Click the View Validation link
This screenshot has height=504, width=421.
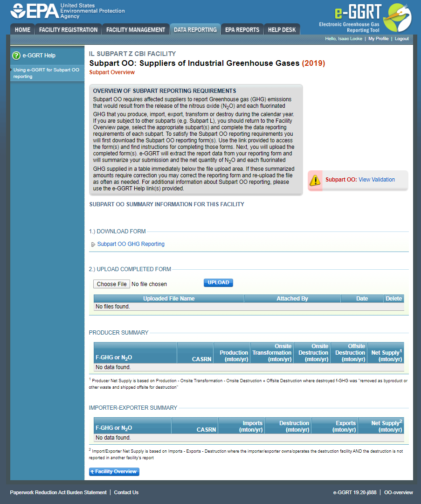click(x=377, y=180)
